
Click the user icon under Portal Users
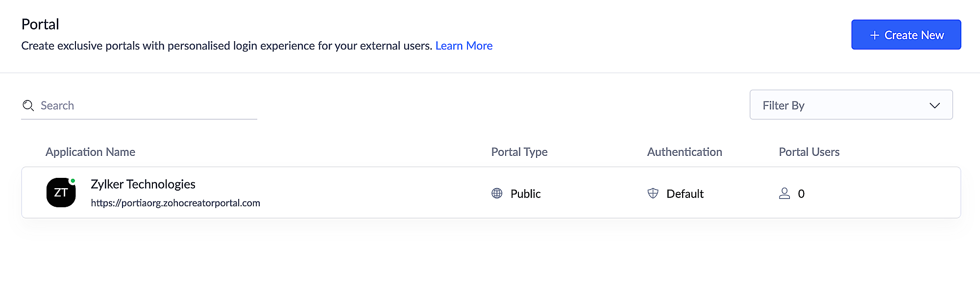[x=784, y=194]
